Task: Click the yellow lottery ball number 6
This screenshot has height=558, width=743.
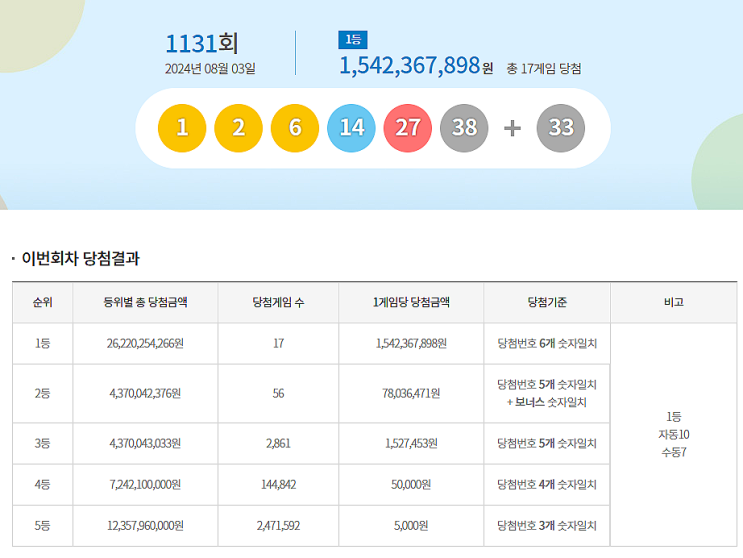Action: coord(295,128)
